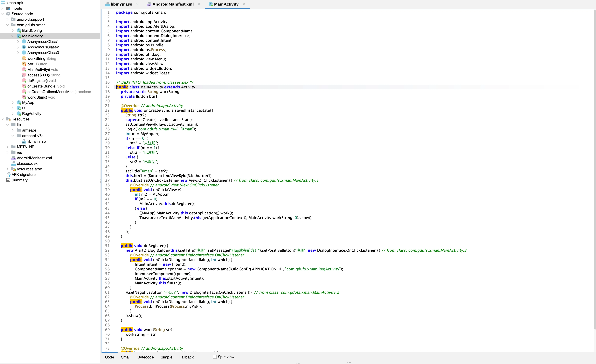This screenshot has width=596, height=364.
Task: Expand the android.support package
Action: (x=7, y=19)
